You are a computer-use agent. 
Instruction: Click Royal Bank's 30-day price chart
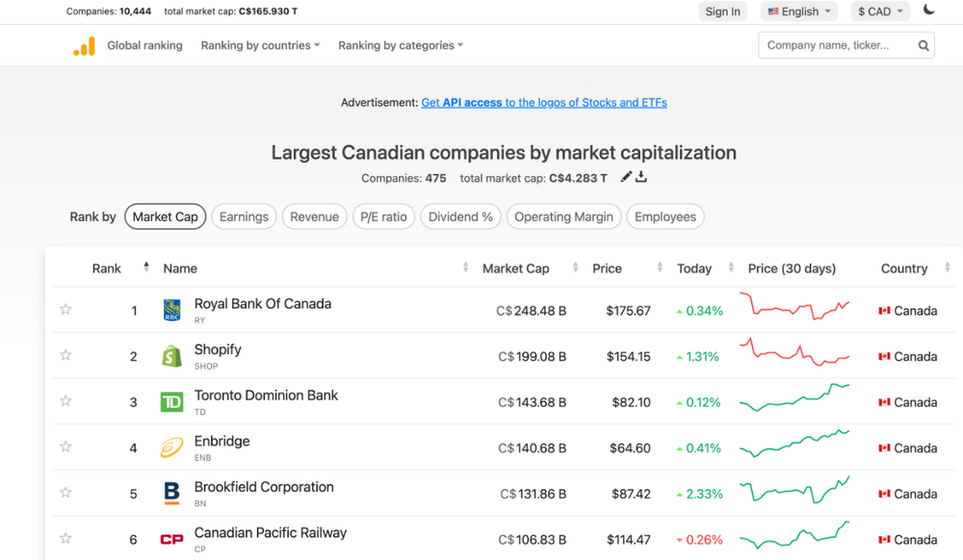(x=794, y=307)
